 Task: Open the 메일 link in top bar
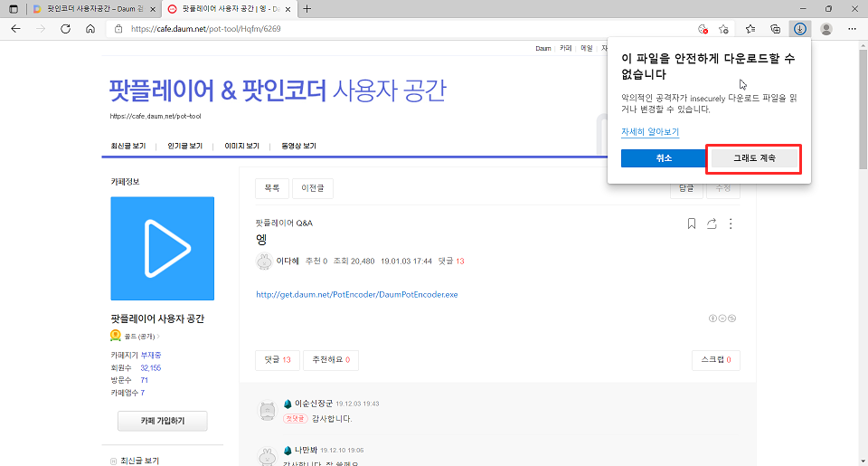[x=586, y=48]
